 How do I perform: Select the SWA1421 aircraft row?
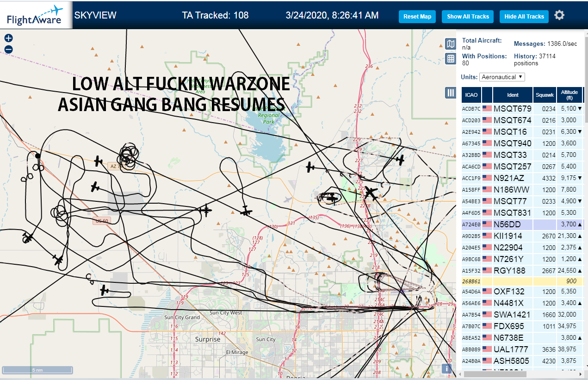pyautogui.click(x=522, y=314)
